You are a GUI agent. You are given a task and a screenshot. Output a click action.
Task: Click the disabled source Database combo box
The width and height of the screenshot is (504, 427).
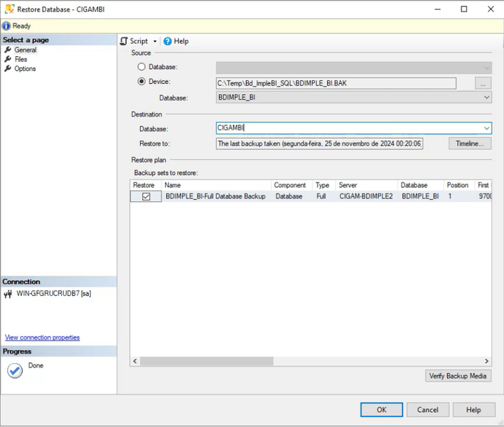(x=353, y=68)
